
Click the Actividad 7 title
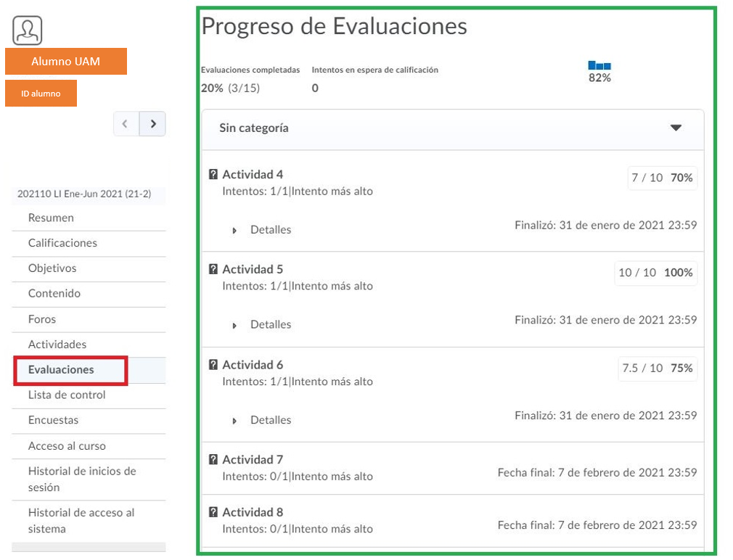[253, 459]
